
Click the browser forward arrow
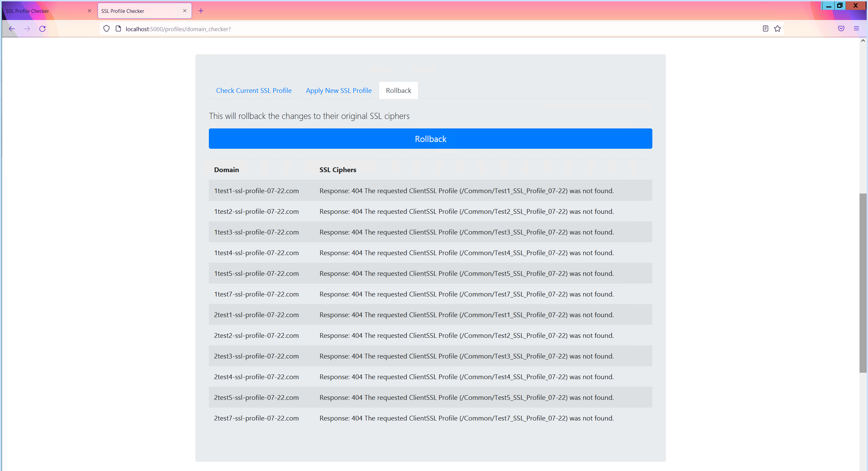(x=27, y=29)
